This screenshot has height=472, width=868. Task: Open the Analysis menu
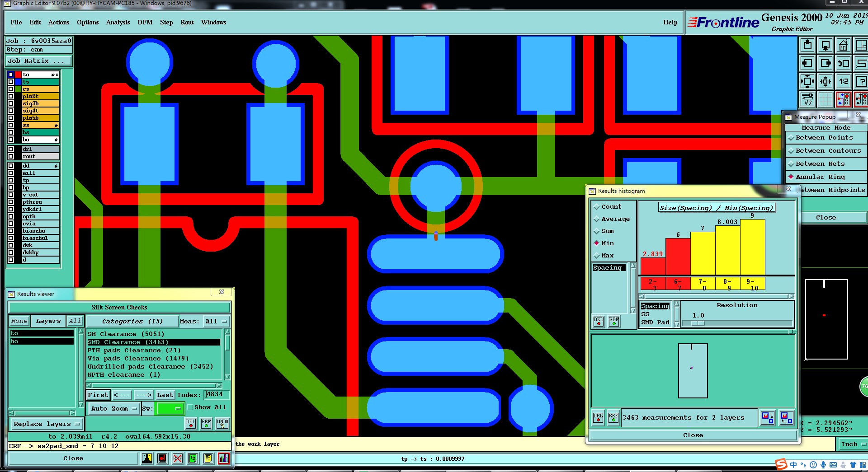pos(118,22)
